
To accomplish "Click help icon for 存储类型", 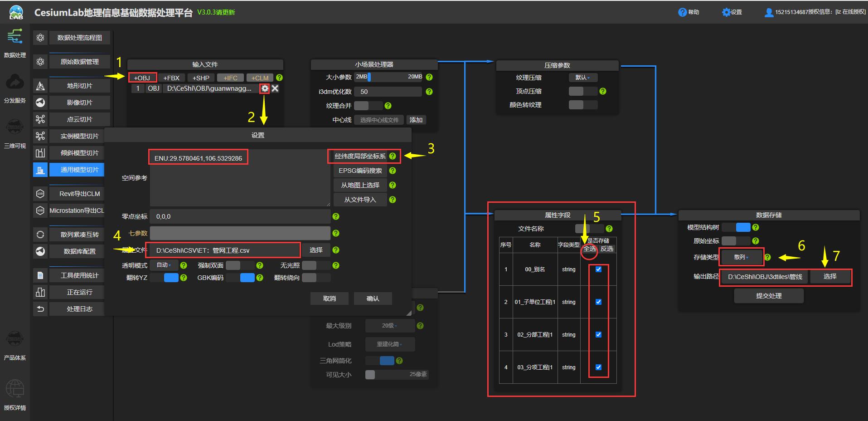I will tap(767, 257).
